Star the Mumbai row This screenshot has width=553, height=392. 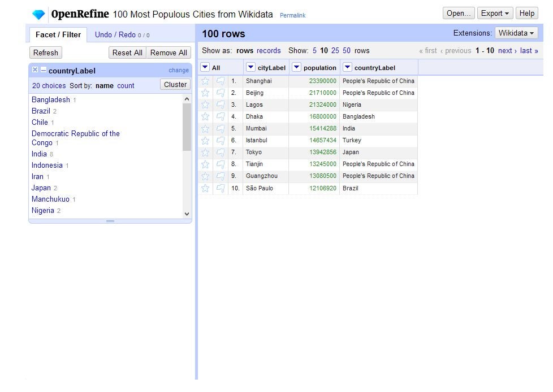[205, 128]
